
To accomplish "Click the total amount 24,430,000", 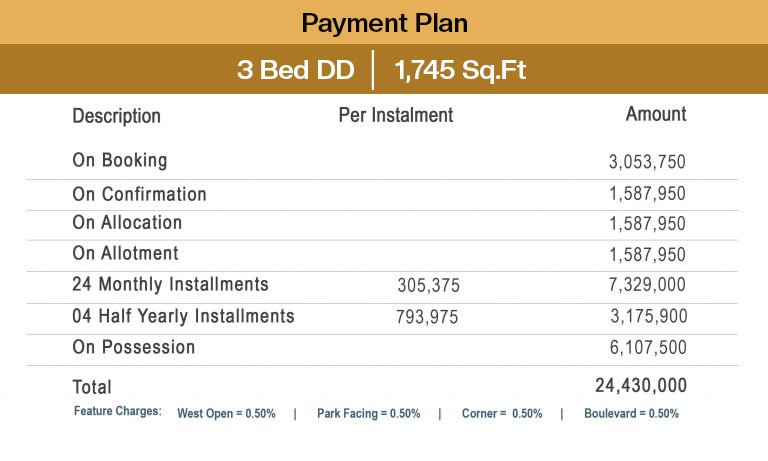I will tap(641, 386).
